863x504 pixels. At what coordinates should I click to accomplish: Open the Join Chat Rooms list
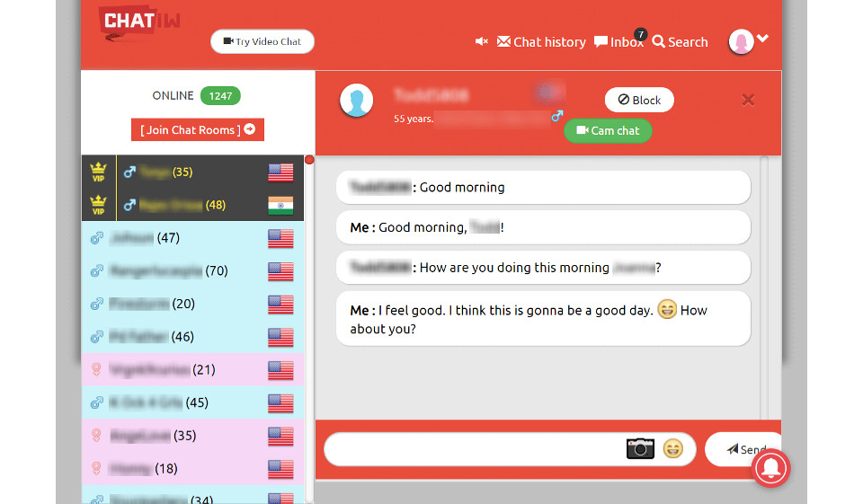click(x=198, y=129)
